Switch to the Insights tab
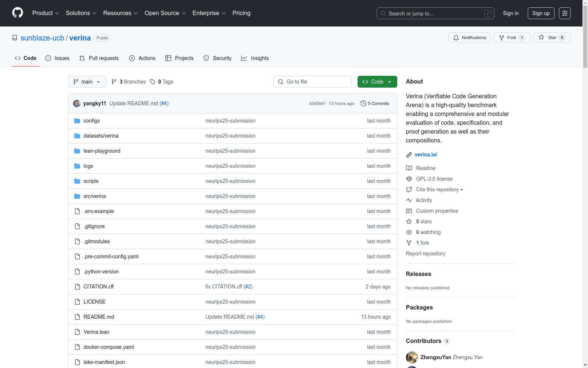 point(255,58)
